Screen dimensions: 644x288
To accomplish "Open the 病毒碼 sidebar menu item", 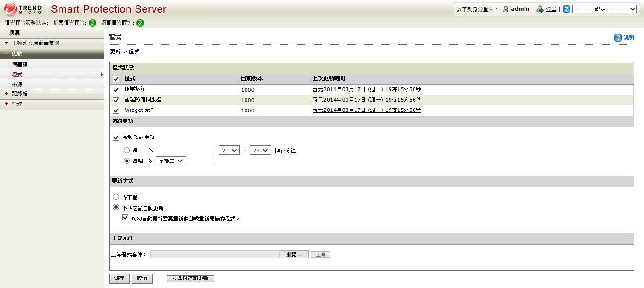I will (x=20, y=64).
